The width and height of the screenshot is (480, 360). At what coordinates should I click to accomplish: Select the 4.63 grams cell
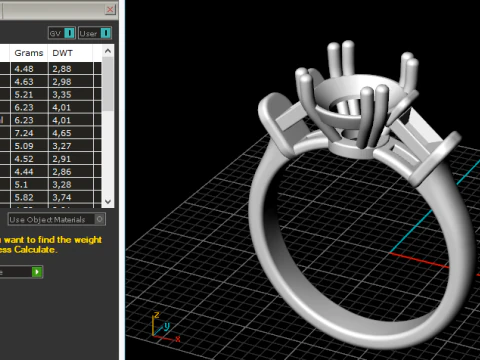(29, 82)
